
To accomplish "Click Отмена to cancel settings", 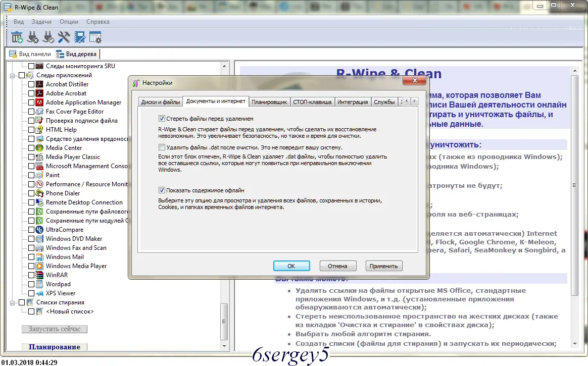I will pyautogui.click(x=337, y=266).
